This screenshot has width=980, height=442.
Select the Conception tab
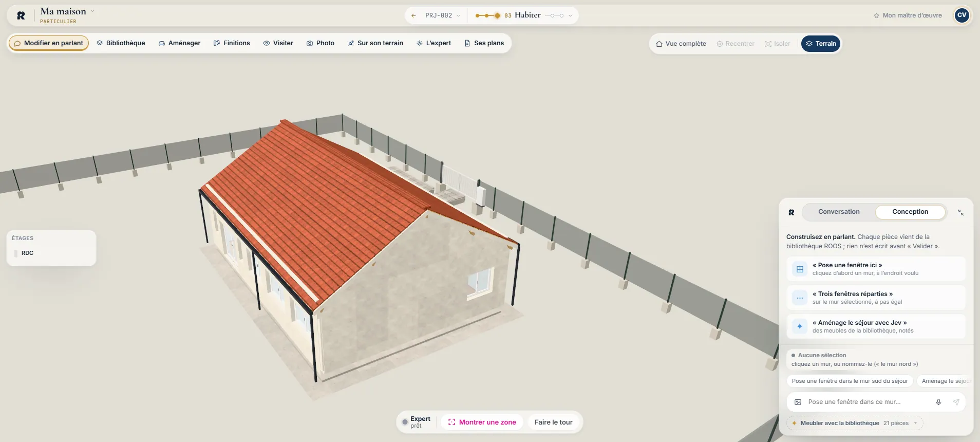coord(910,212)
